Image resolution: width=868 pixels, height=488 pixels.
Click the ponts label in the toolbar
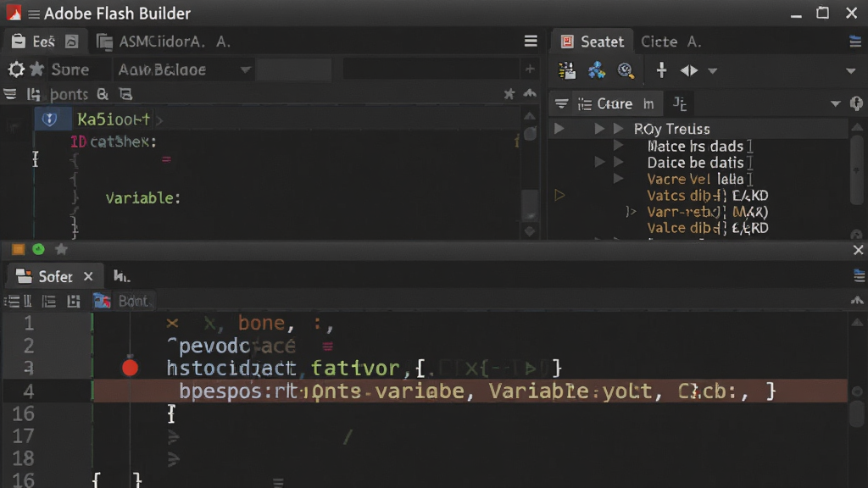pyautogui.click(x=69, y=95)
